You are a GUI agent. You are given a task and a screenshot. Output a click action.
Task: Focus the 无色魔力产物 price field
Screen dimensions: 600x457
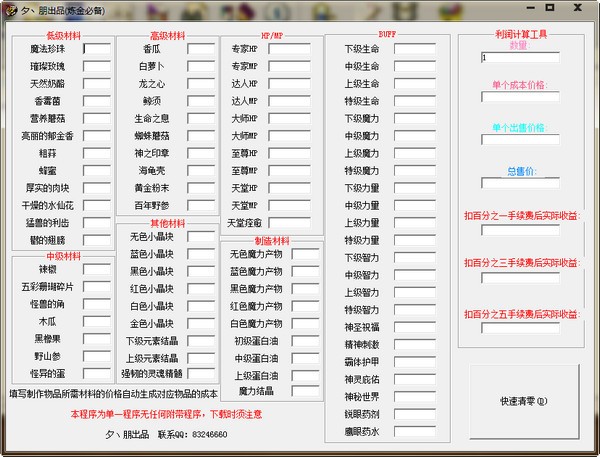point(305,254)
